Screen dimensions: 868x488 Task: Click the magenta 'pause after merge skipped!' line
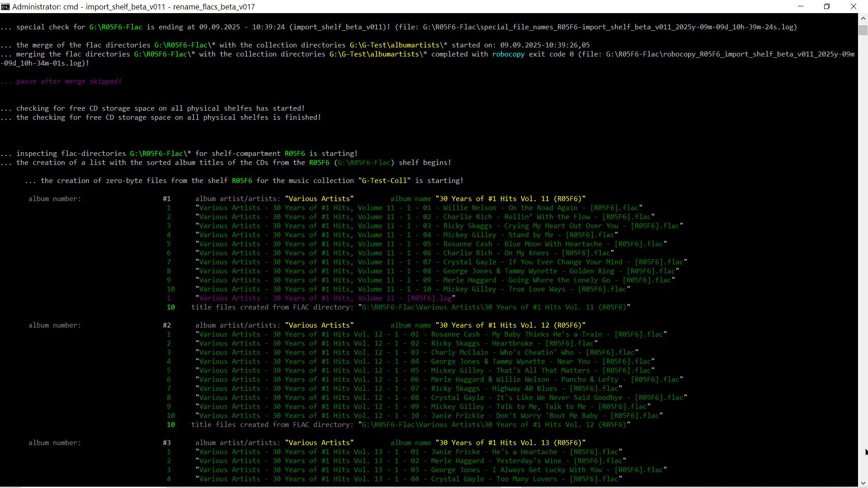(69, 81)
